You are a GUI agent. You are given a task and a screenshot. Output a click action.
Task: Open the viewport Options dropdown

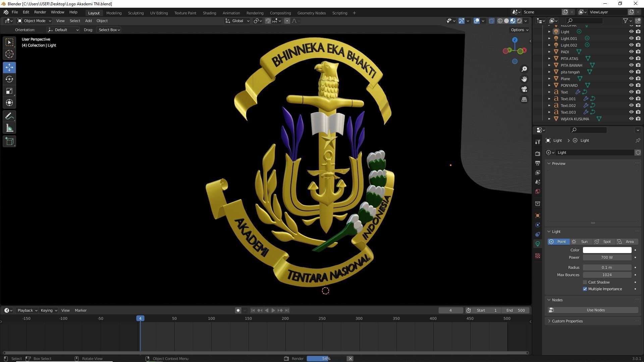[519, 30]
